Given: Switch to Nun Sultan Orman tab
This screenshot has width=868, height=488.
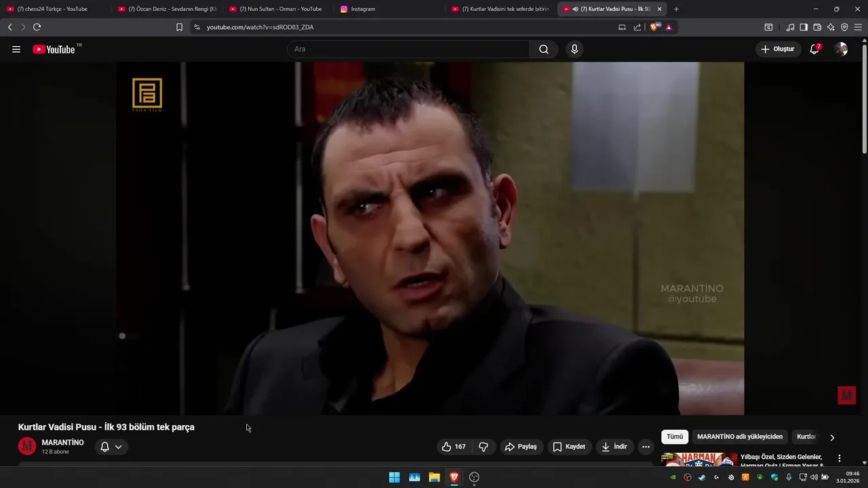Looking at the screenshot, I should [x=278, y=9].
